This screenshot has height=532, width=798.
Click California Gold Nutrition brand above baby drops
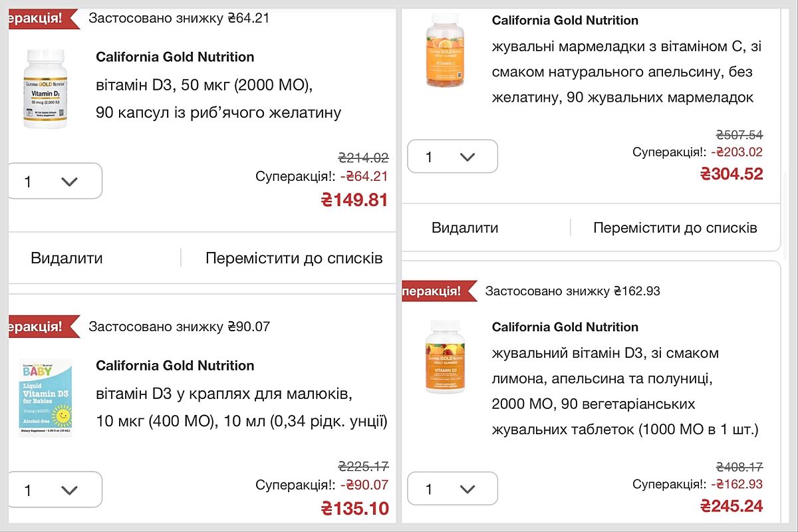(x=175, y=366)
